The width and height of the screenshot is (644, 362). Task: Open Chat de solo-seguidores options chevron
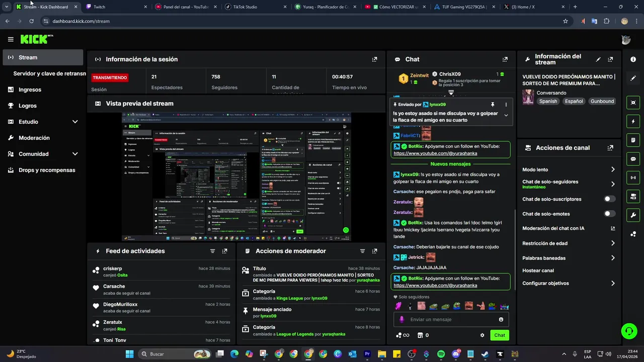(x=613, y=184)
